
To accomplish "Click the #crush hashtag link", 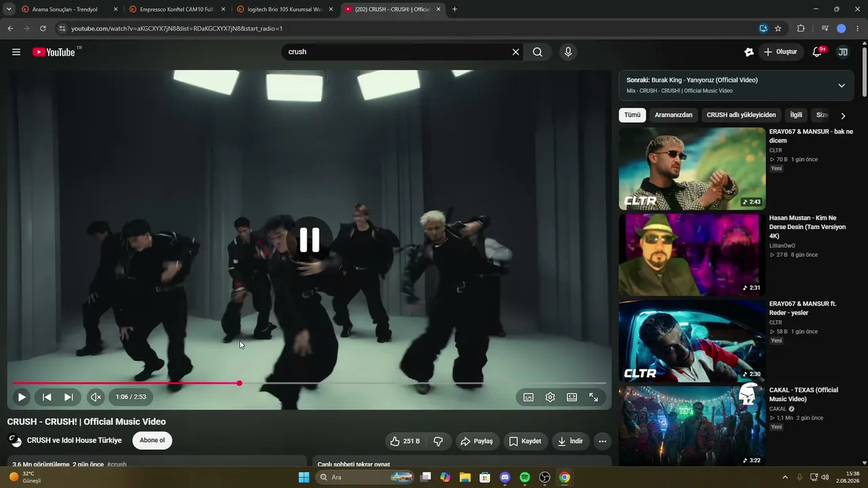I will click(117, 465).
